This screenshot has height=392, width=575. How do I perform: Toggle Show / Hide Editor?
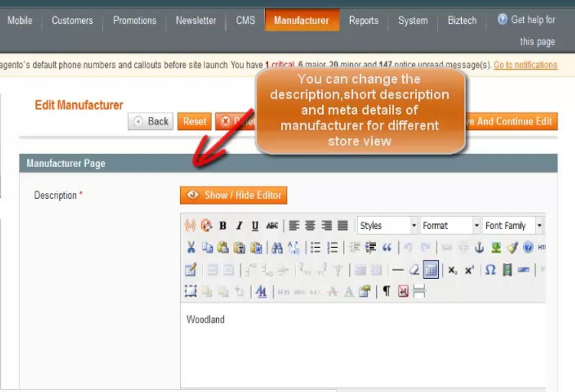[x=234, y=195]
